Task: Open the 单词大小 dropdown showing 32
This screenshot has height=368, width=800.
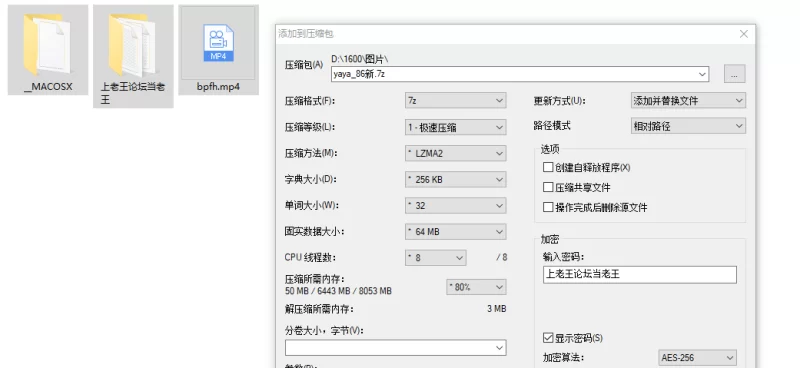Action: [x=456, y=206]
